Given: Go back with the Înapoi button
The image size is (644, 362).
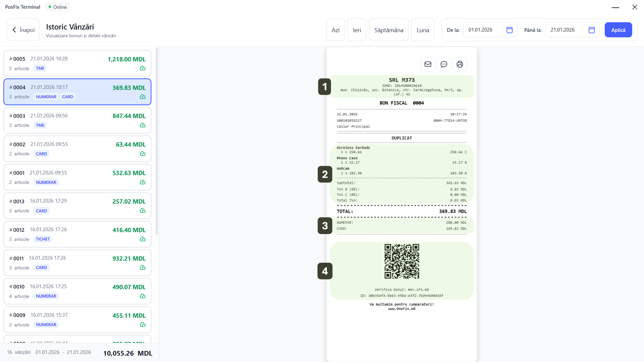Looking at the screenshot, I should [x=23, y=30].
